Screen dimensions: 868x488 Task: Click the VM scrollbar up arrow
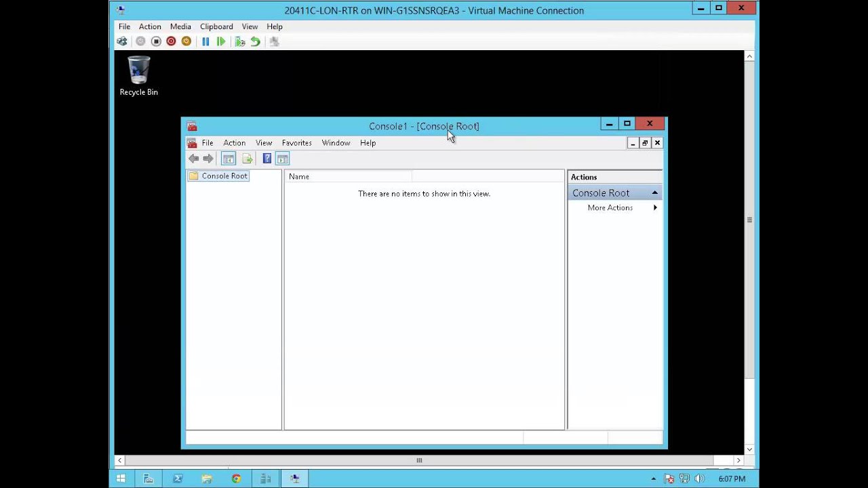click(749, 57)
